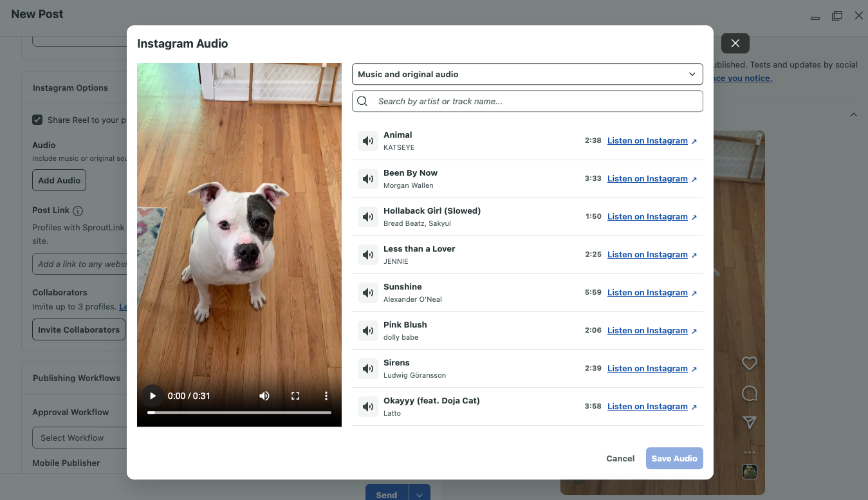The width and height of the screenshot is (868, 500).
Task: Select the Sirens track title
Action: point(396,363)
